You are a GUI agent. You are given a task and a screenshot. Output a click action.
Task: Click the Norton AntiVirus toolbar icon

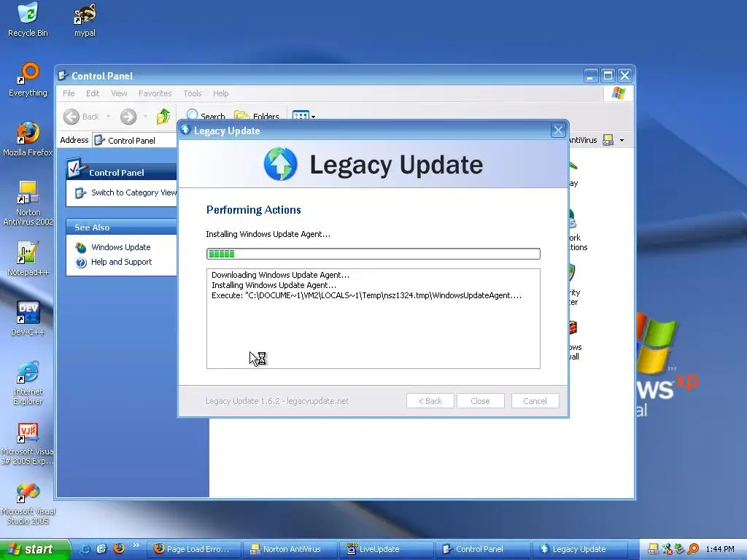click(x=608, y=140)
